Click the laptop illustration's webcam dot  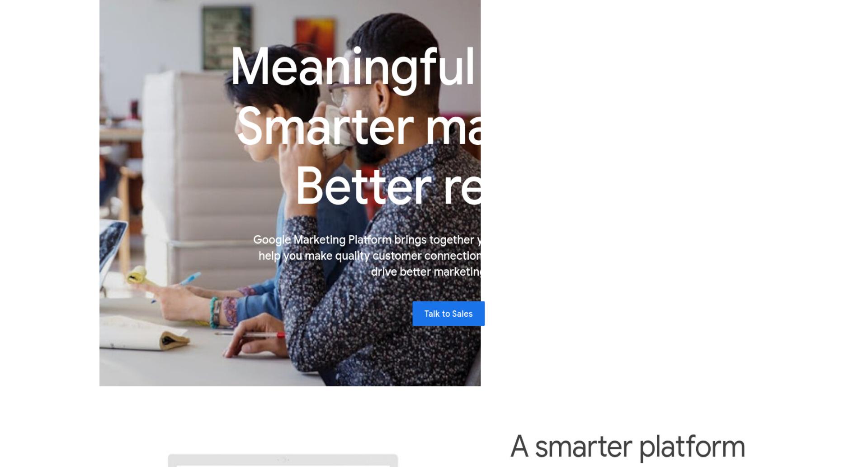(283, 460)
